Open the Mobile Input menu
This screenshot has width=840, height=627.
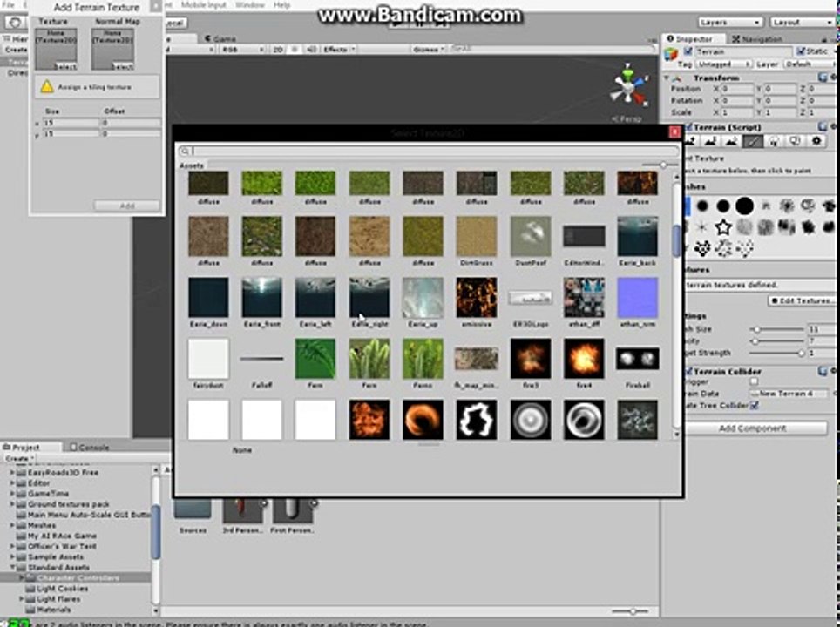point(204,5)
